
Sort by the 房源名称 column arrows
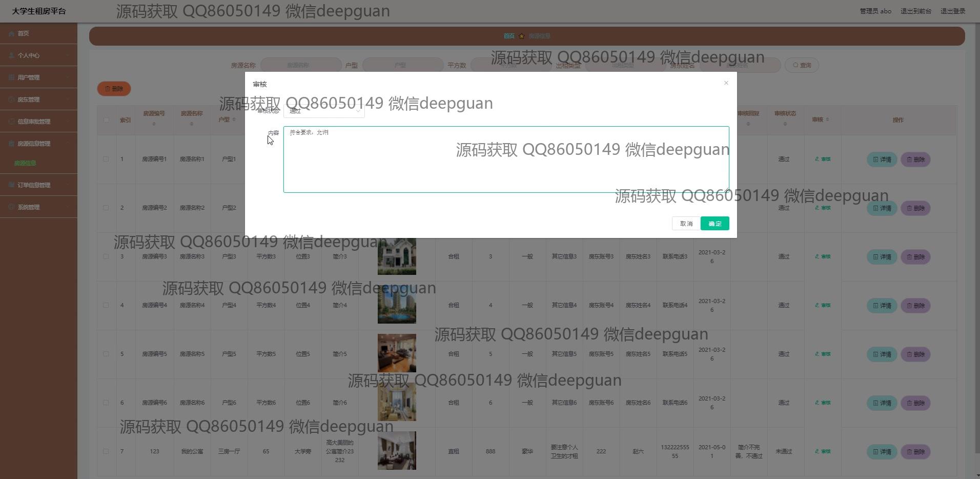click(x=192, y=124)
